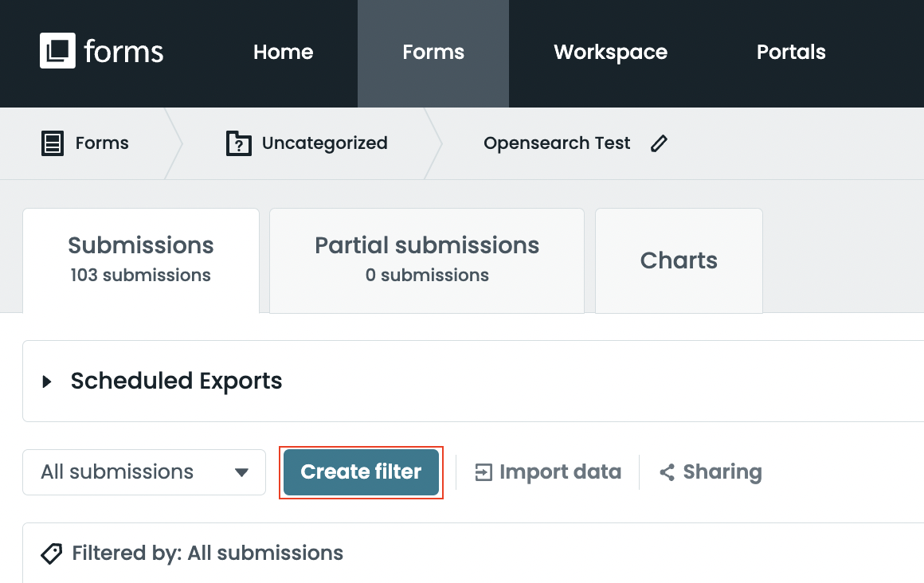Screen dimensions: 924x583
Task: Click the Forms breadcrumb document icon
Action: 51,143
